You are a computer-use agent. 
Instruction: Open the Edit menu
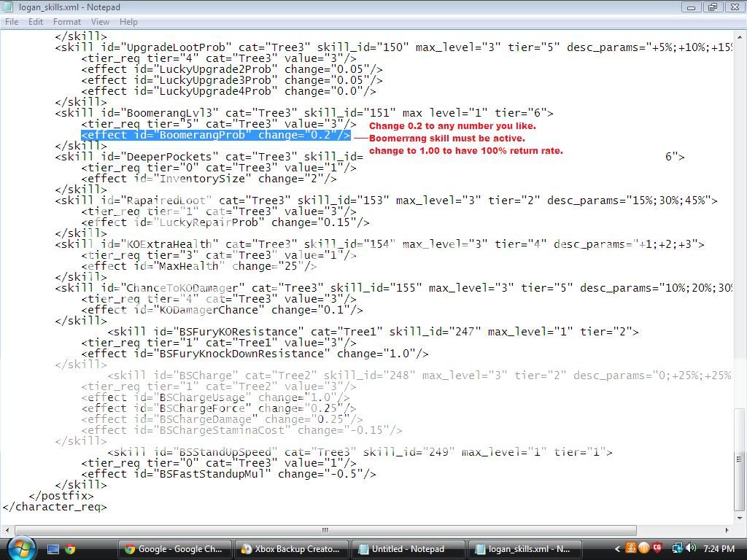[35, 22]
